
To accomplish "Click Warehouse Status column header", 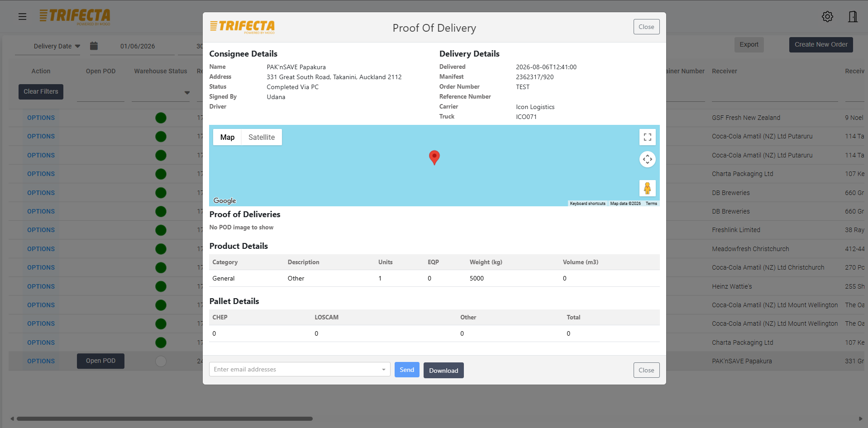I will 161,71.
